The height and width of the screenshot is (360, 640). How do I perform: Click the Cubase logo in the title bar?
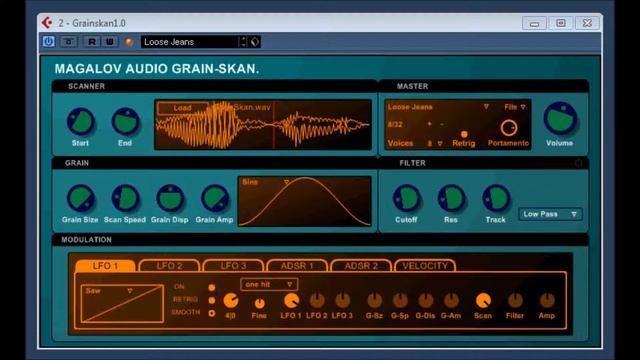tap(47, 23)
